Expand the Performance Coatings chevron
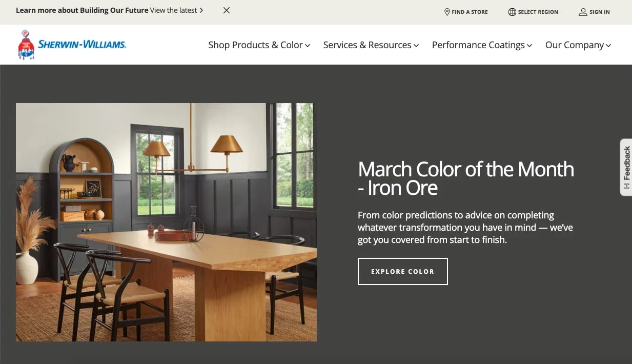 click(x=529, y=46)
